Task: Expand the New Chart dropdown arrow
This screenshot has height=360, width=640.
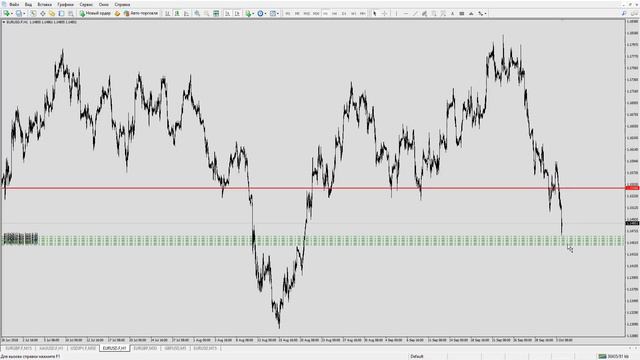Action: click(12, 13)
